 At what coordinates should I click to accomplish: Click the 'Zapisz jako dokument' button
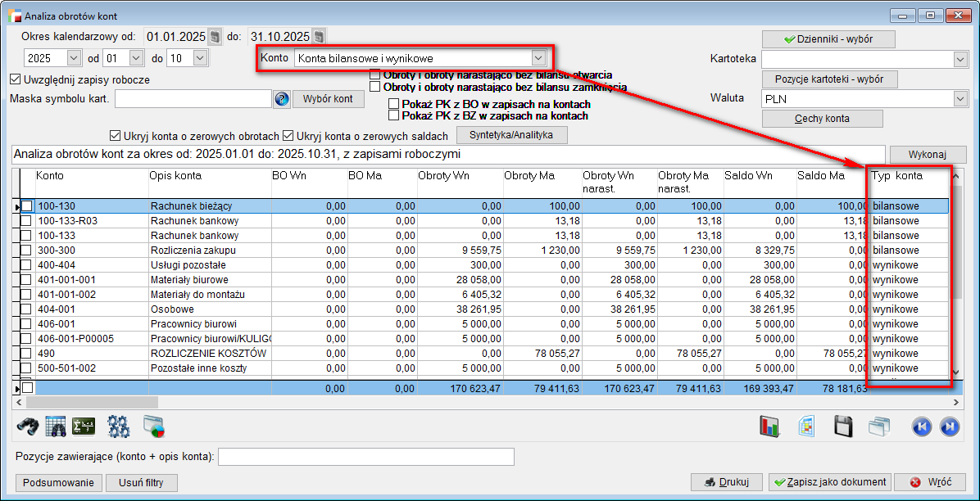[829, 482]
